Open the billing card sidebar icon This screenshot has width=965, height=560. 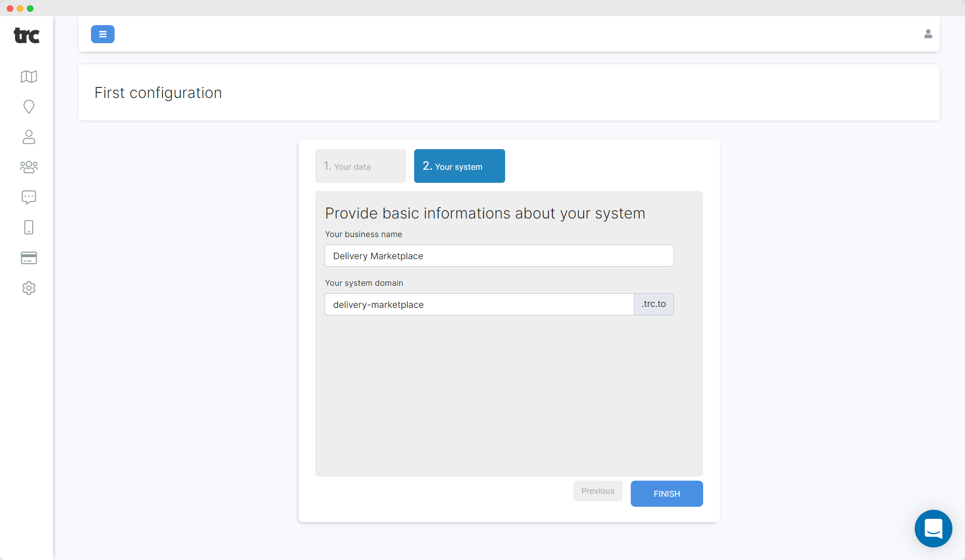(x=29, y=258)
